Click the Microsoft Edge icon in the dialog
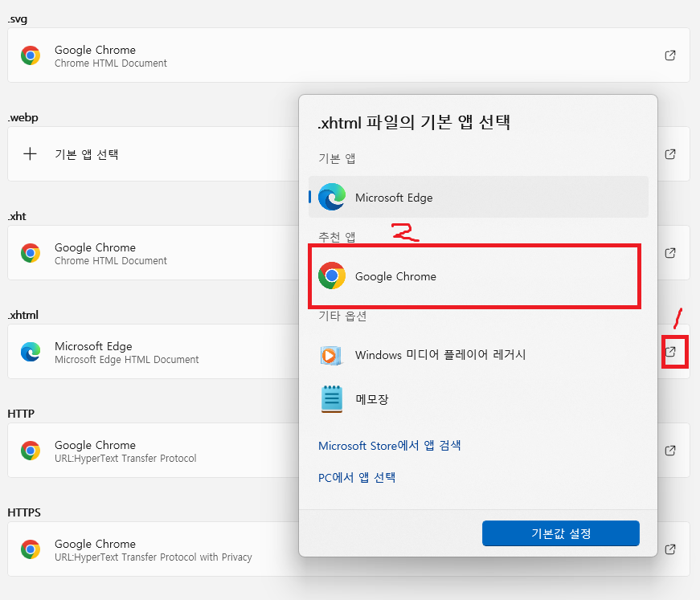 [x=332, y=197]
